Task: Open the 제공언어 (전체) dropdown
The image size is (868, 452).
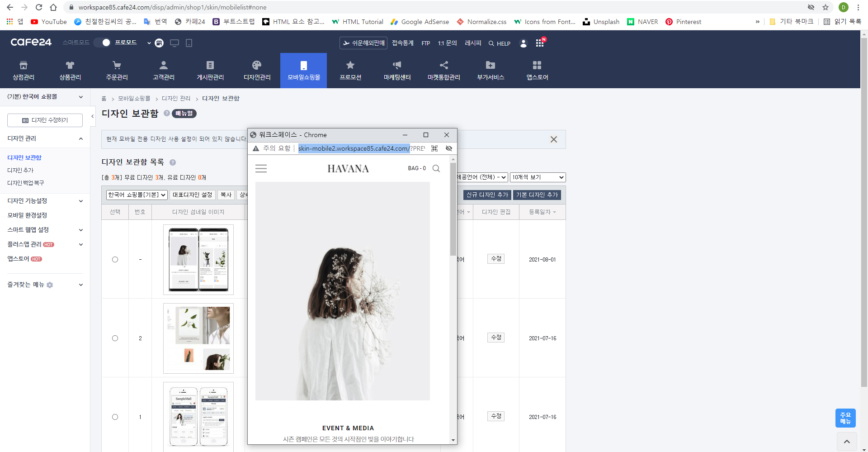Action: [x=482, y=177]
